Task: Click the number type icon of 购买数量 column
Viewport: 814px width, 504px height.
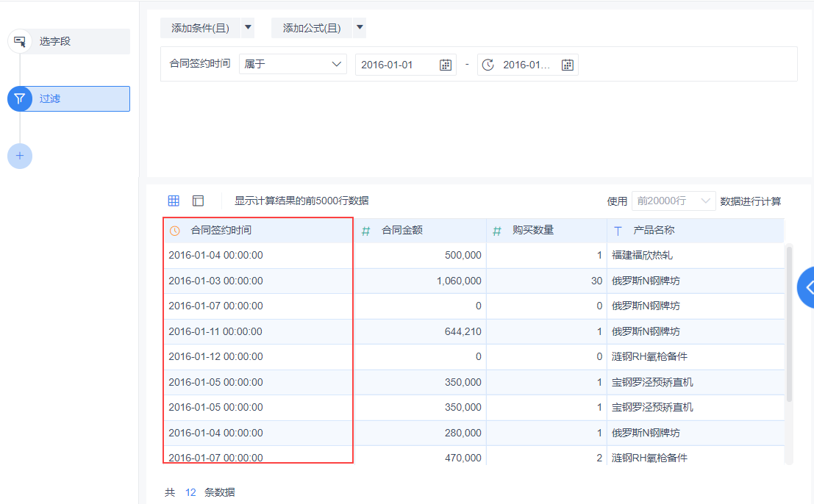Action: tap(497, 231)
